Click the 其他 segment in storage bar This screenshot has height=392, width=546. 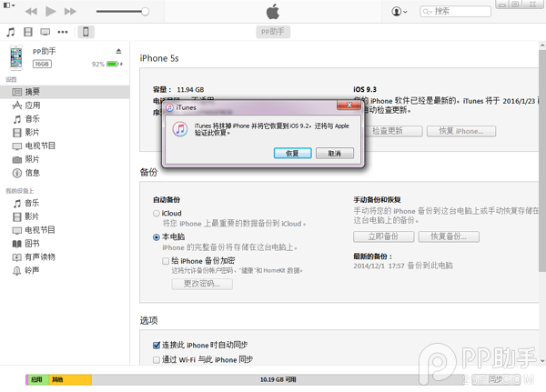coord(70,379)
